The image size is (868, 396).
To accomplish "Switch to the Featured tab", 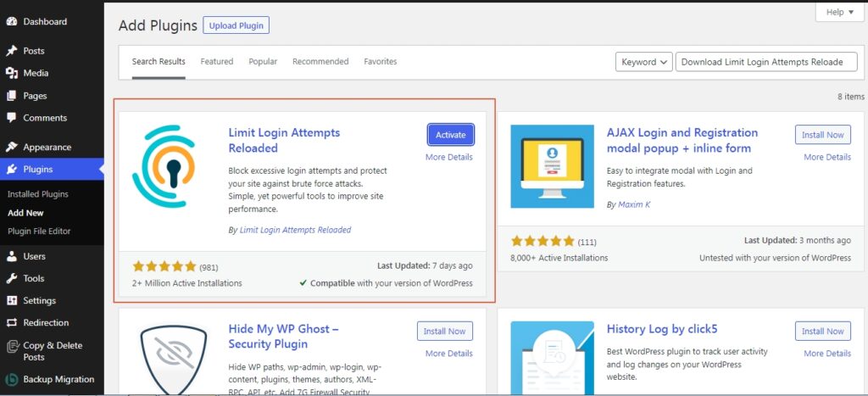I will pos(216,61).
